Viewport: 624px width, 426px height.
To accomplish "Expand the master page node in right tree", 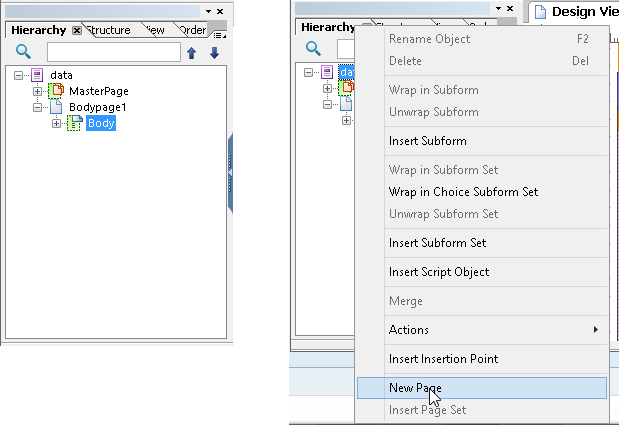I will (x=328, y=88).
